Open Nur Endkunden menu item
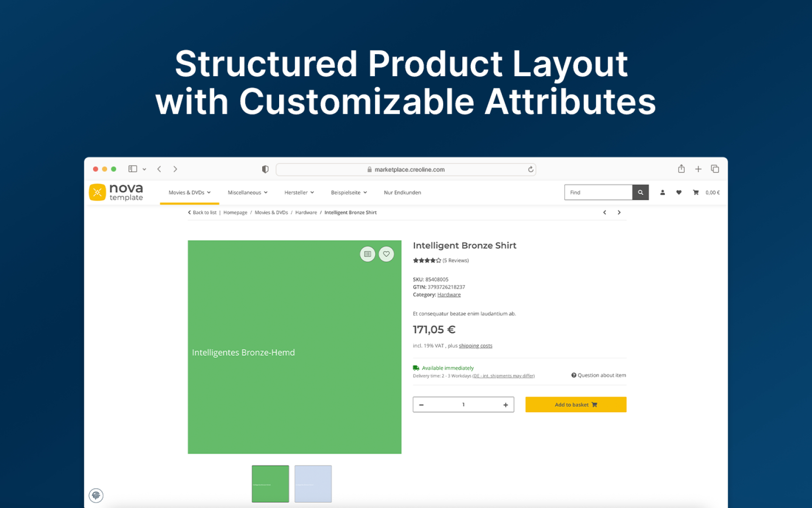812x508 pixels. pos(402,192)
